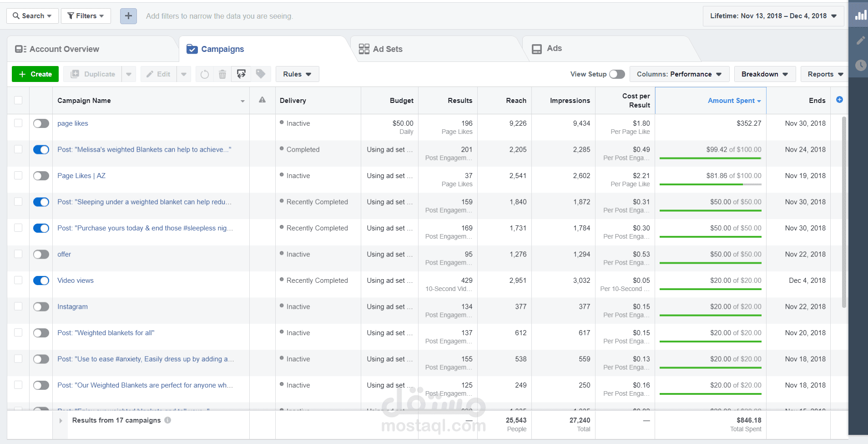
Task: Open the Rules dropdown
Action: (297, 74)
